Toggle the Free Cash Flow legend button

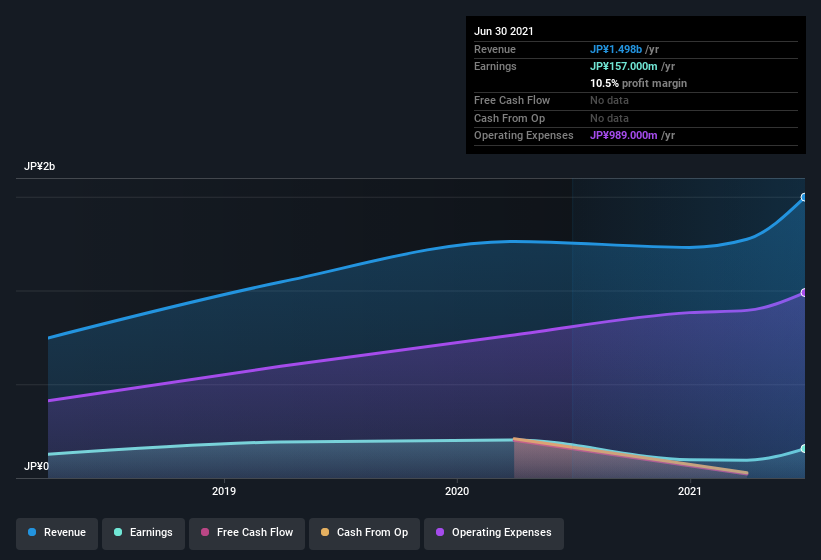click(247, 533)
